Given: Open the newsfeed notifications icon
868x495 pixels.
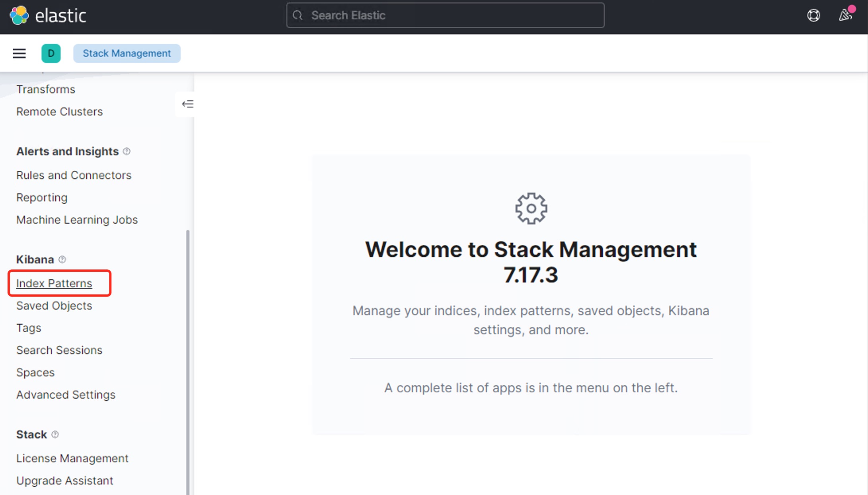Looking at the screenshot, I should [845, 16].
